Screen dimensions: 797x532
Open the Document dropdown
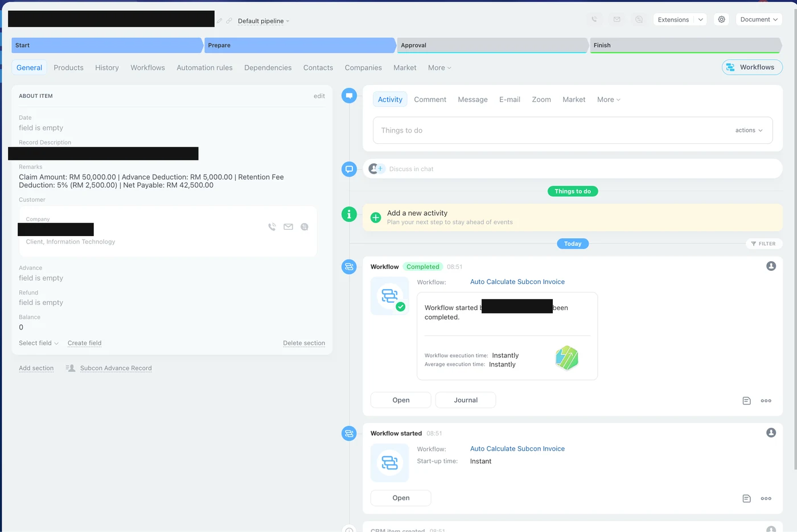pyautogui.click(x=759, y=19)
